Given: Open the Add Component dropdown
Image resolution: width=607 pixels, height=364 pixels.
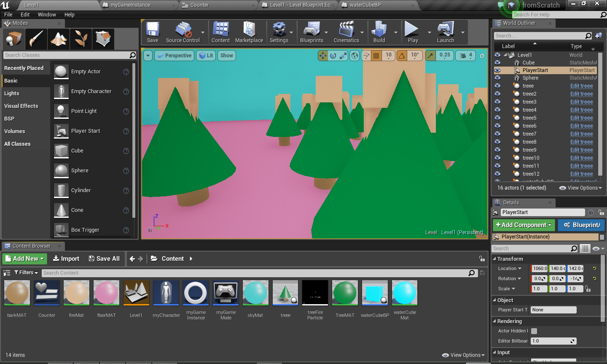Looking at the screenshot, I should click(524, 225).
